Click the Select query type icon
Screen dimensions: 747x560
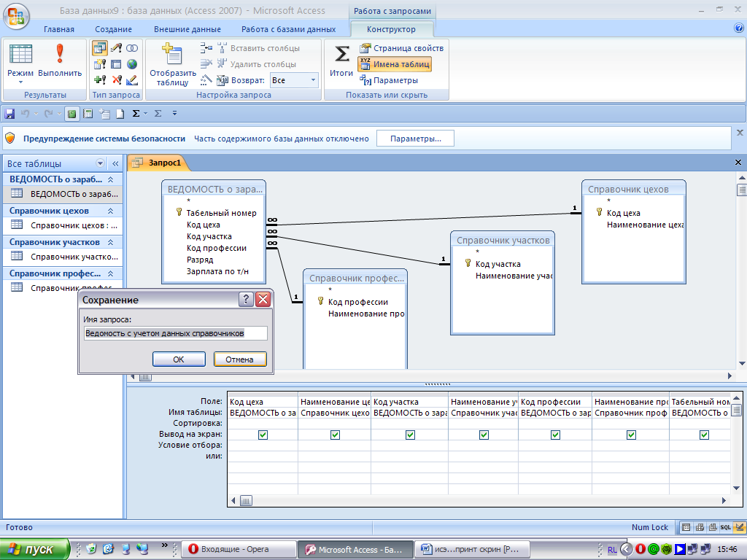tap(99, 47)
